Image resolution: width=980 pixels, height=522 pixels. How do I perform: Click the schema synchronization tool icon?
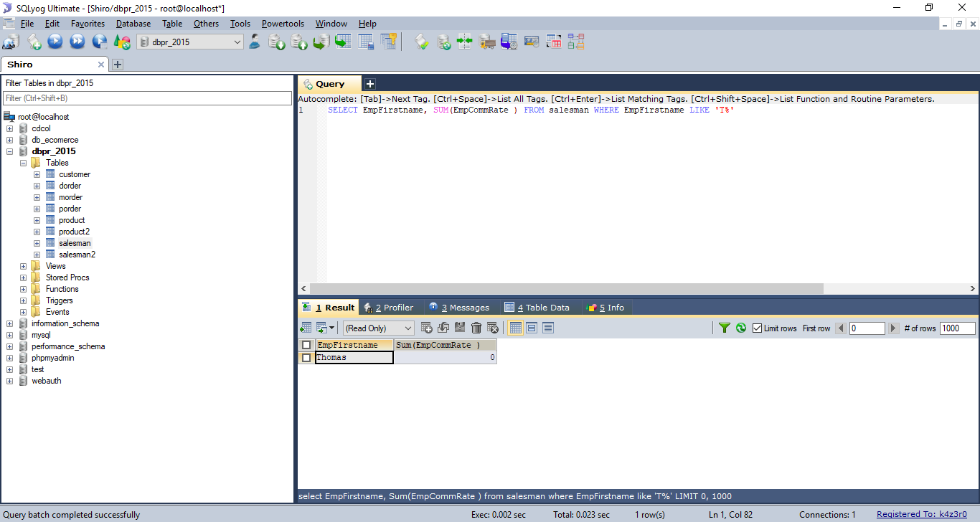tap(465, 42)
